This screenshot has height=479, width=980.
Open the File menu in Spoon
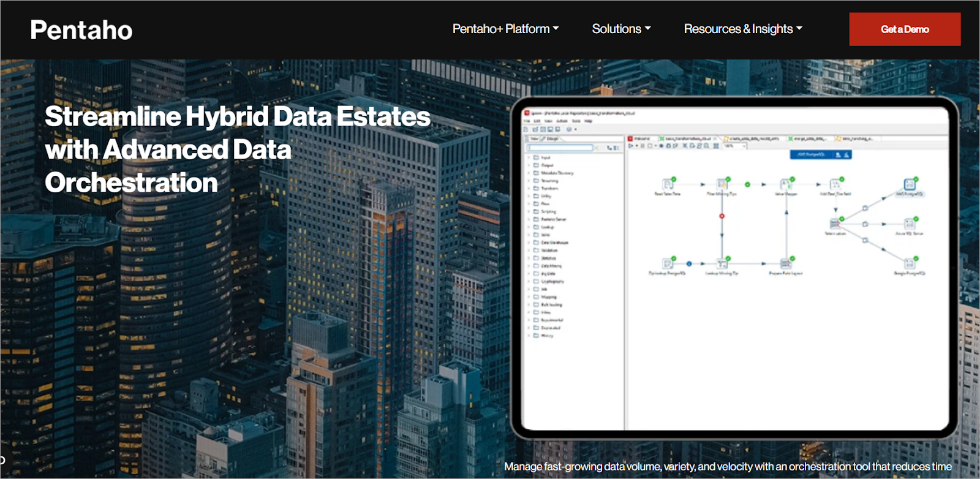coord(527,121)
